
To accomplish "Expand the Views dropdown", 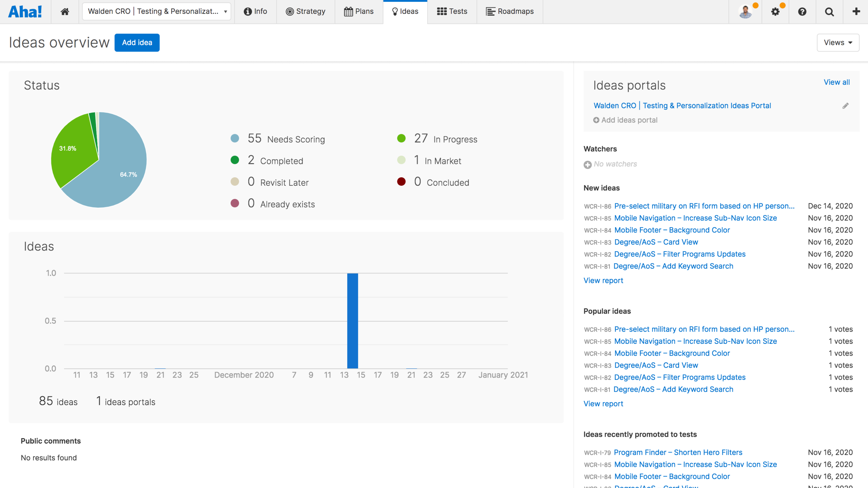I will [838, 43].
